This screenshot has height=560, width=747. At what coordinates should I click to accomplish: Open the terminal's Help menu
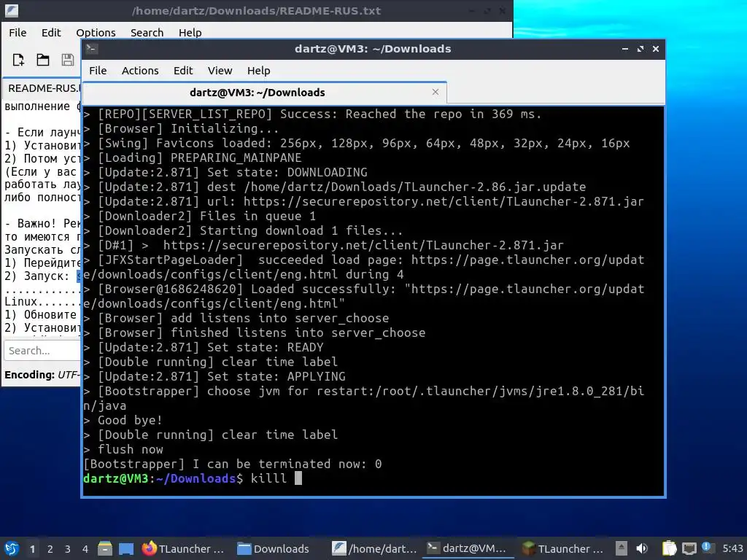click(259, 71)
